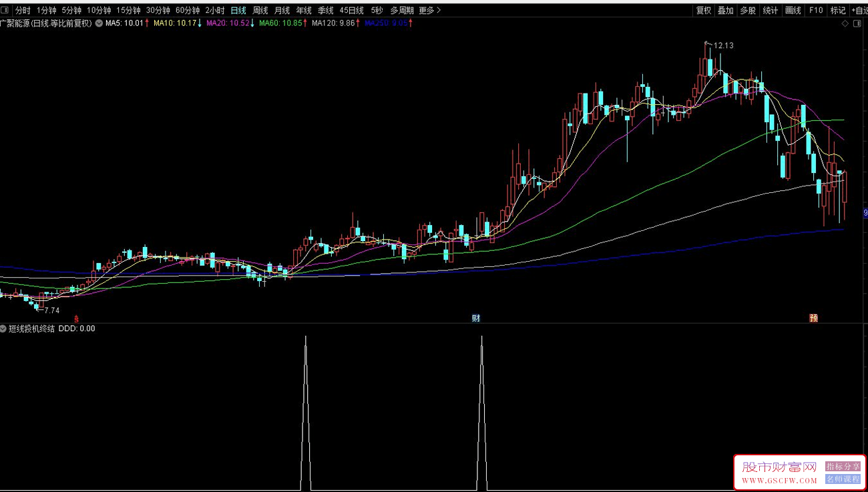Click the 标记 mark button
Viewport: 868px width, 492px height.
[x=837, y=11]
